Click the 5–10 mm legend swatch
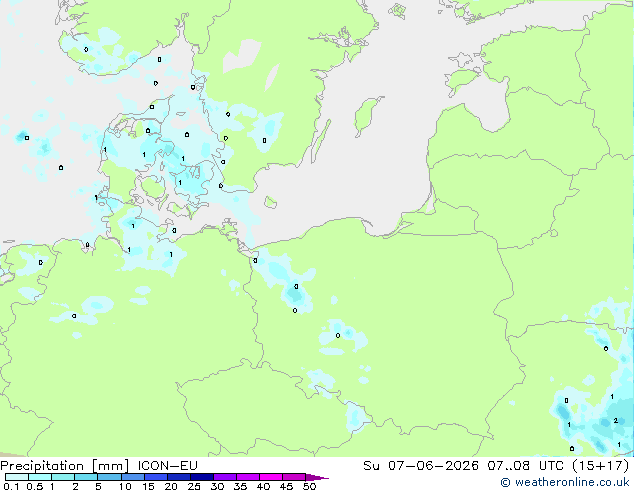Image resolution: width=634 pixels, height=490 pixels. click(109, 477)
